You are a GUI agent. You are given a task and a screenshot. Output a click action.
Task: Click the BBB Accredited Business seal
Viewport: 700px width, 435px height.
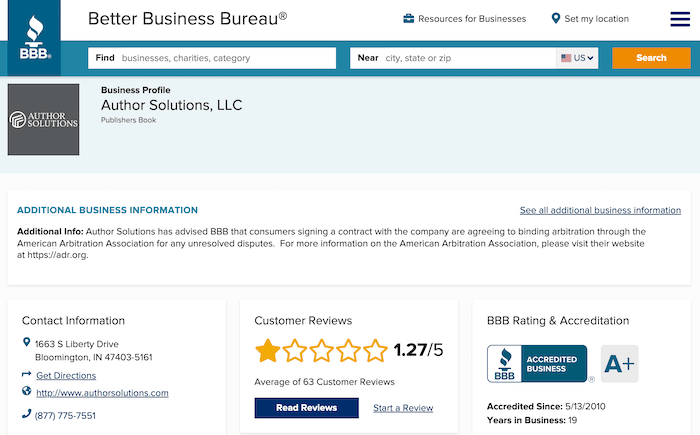coord(537,364)
